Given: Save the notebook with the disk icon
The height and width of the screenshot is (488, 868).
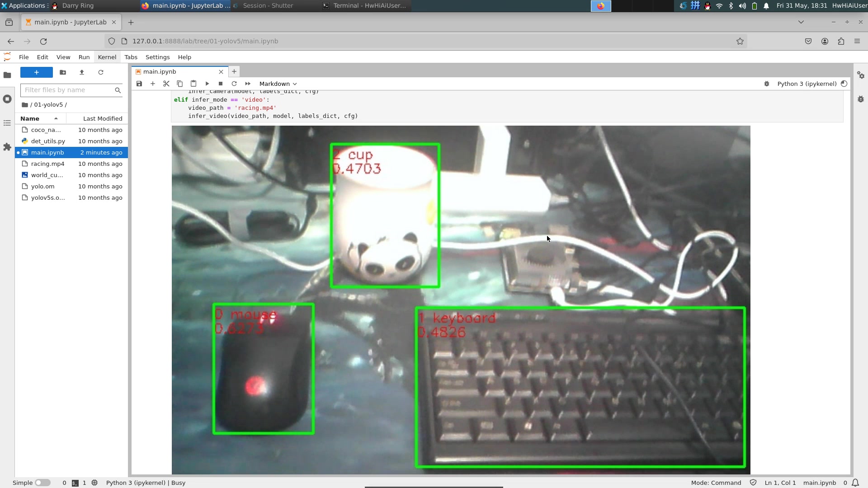Looking at the screenshot, I should click(139, 84).
